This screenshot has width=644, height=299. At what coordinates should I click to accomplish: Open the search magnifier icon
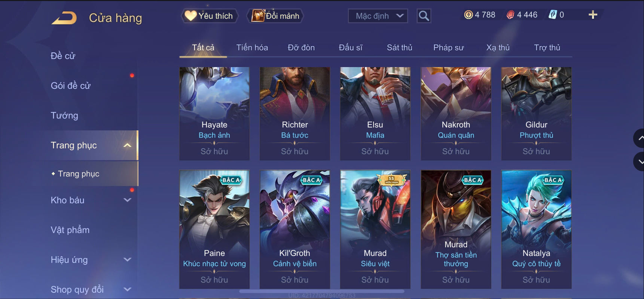coord(424,16)
